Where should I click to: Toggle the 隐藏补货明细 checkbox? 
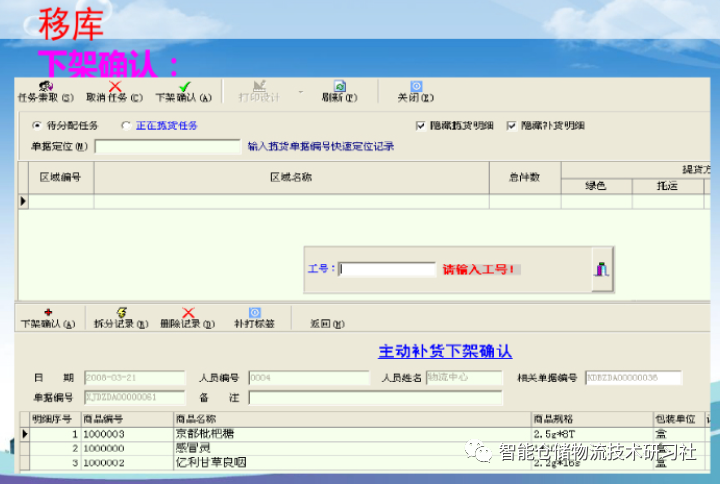point(511,125)
